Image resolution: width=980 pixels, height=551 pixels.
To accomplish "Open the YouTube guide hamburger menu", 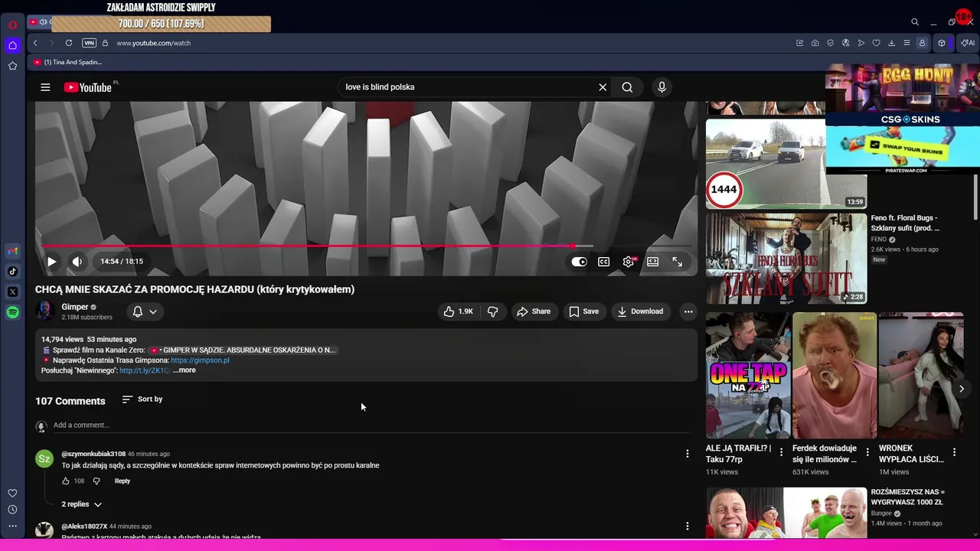I will point(45,87).
